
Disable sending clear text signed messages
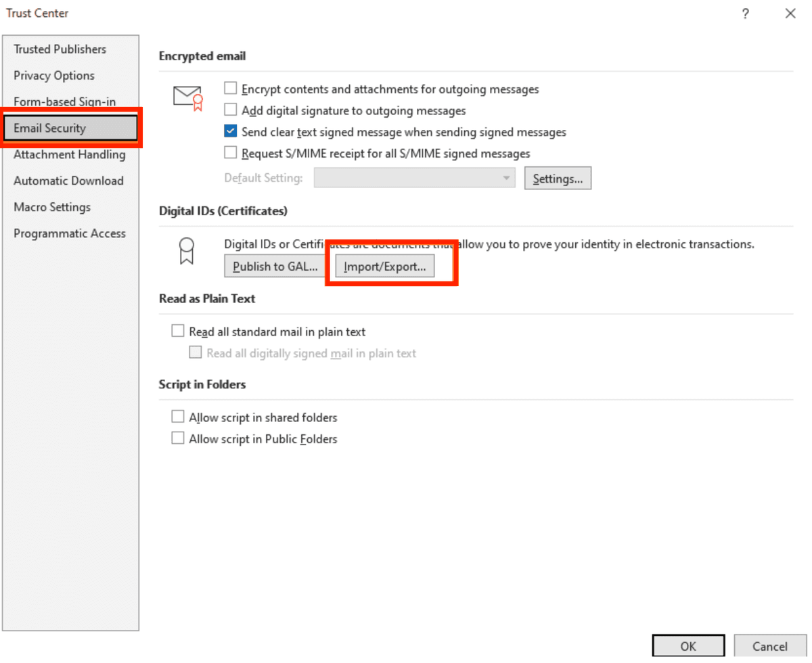pos(230,131)
